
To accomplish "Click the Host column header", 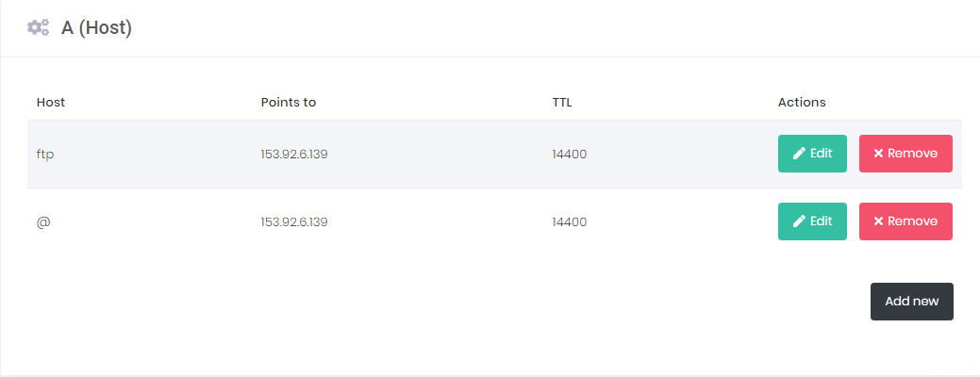I will [51, 102].
